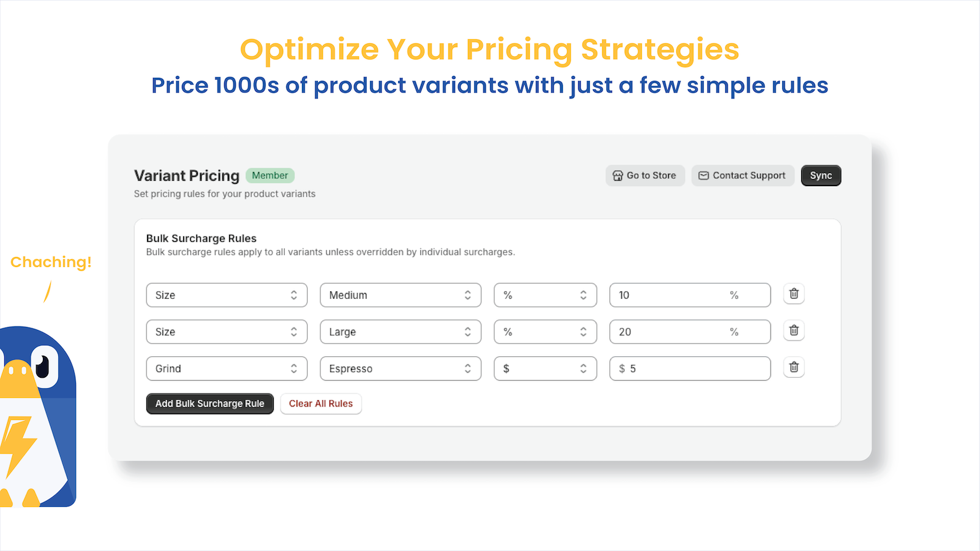Click the Member badge next to Variant Pricing
This screenshot has width=980, height=551.
(x=270, y=176)
